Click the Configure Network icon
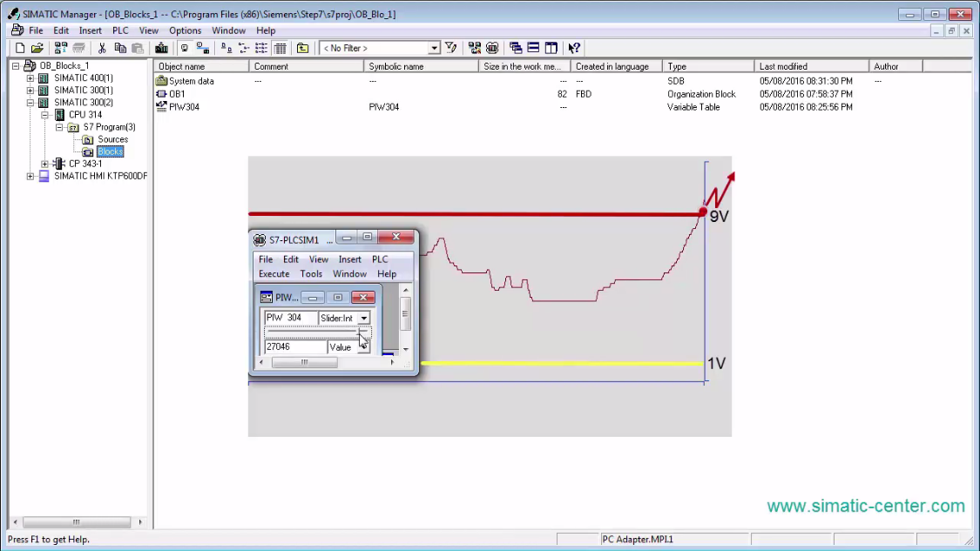The image size is (980, 551). pyautogui.click(x=475, y=48)
